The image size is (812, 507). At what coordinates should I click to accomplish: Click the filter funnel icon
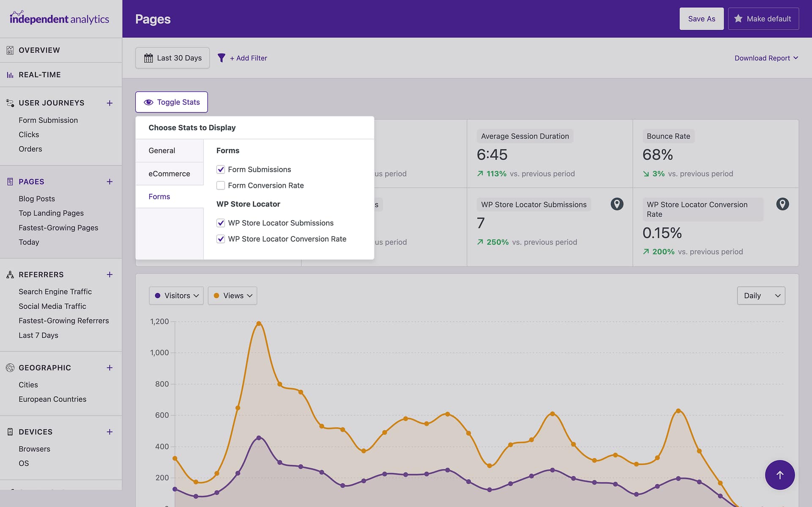221,58
